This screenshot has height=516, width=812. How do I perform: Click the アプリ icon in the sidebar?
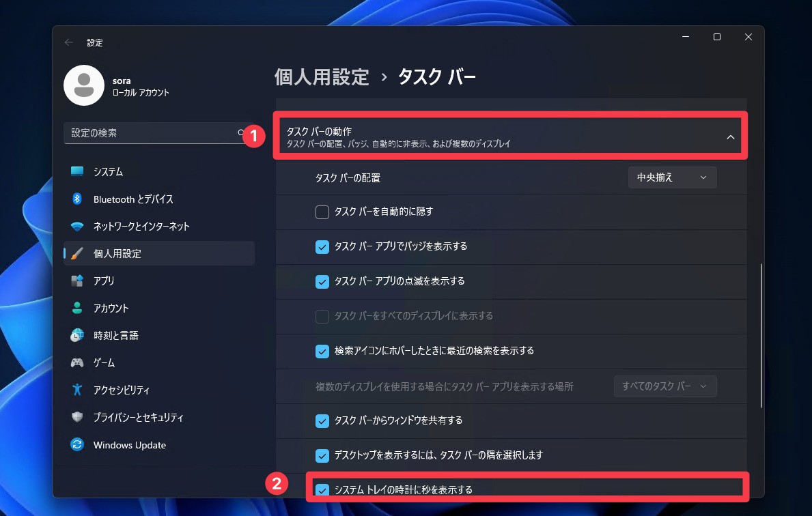click(x=77, y=281)
